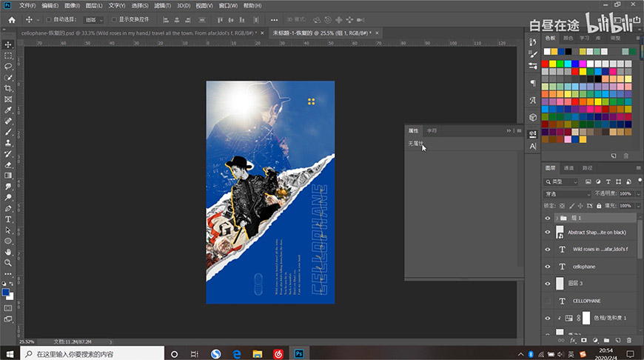Open File Explorer from the taskbar
The height and width of the screenshot is (360, 644).
pyautogui.click(x=258, y=354)
